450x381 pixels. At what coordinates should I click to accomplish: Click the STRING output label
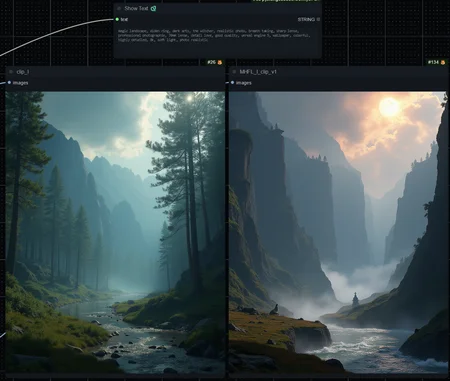tap(306, 19)
